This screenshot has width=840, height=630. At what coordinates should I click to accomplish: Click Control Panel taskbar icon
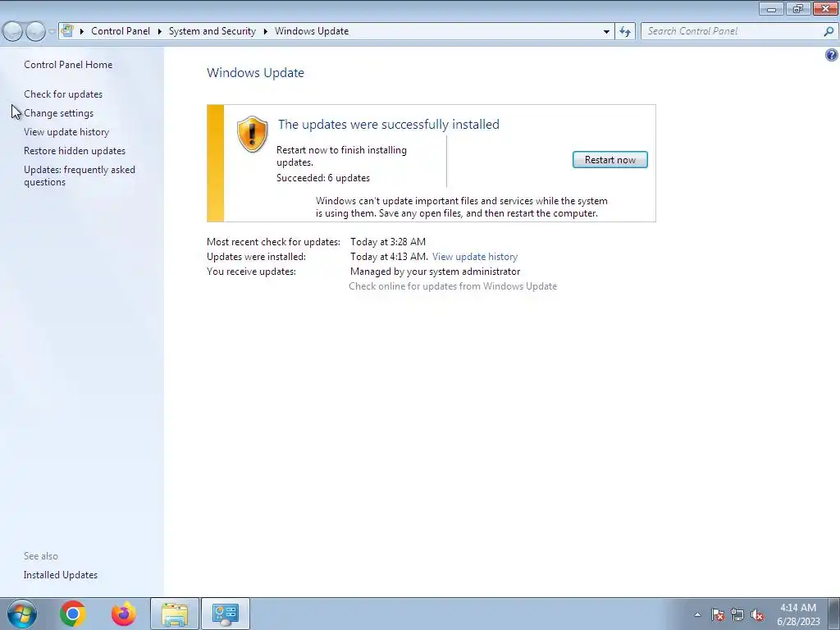pyautogui.click(x=226, y=614)
